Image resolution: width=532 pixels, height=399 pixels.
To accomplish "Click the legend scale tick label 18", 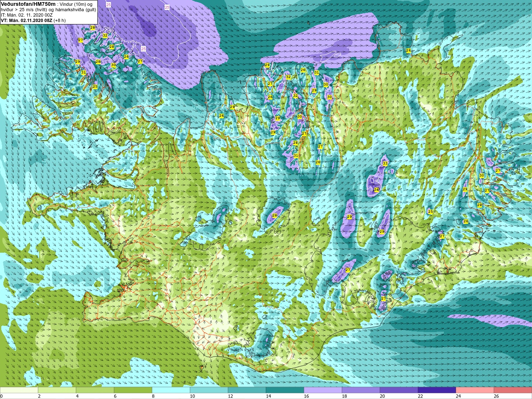I will pos(344,396).
